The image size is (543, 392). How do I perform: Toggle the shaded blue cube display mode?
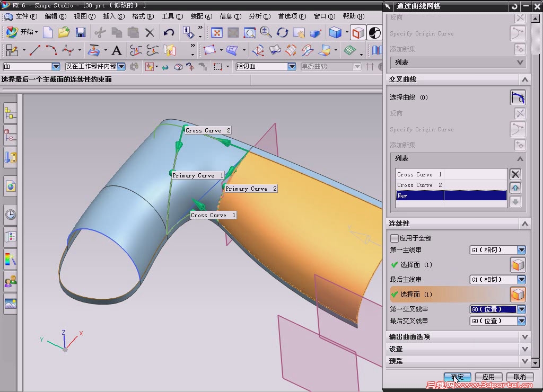pos(335,33)
